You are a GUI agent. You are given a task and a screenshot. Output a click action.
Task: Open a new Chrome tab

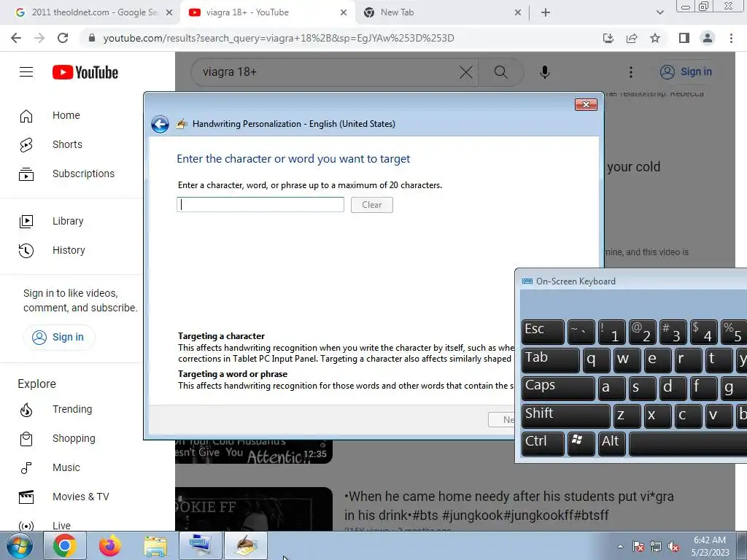pyautogui.click(x=546, y=13)
